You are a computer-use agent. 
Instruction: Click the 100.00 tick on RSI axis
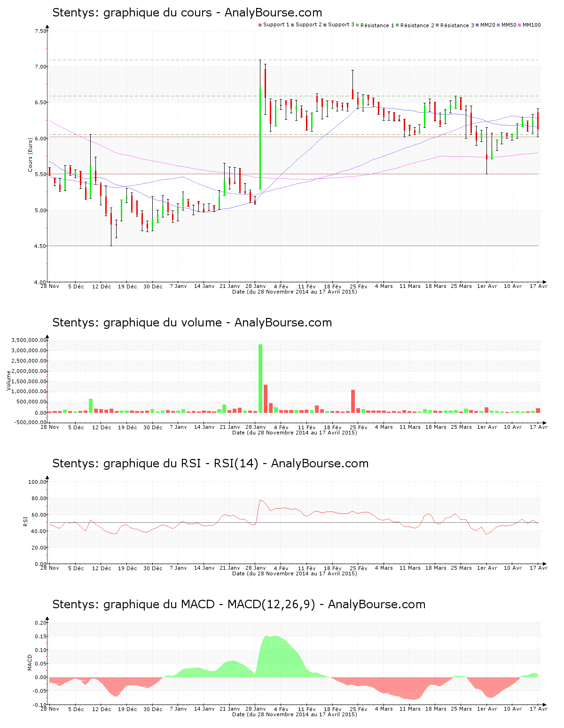pos(38,482)
